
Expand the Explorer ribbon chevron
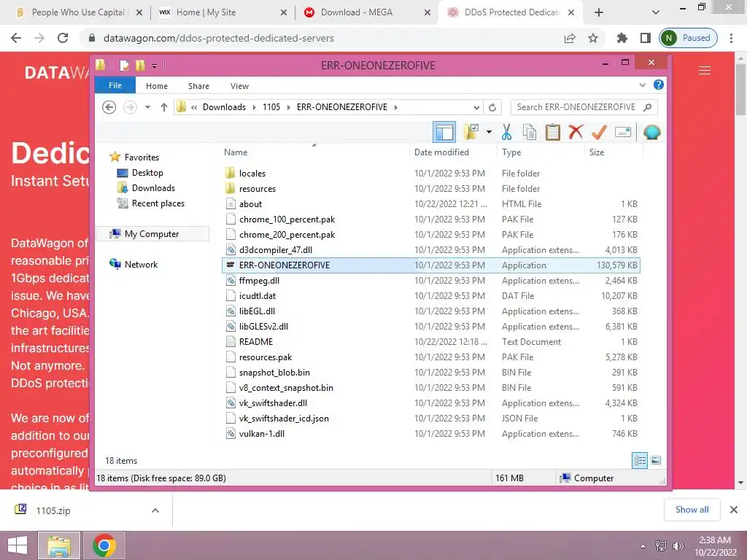(x=642, y=85)
